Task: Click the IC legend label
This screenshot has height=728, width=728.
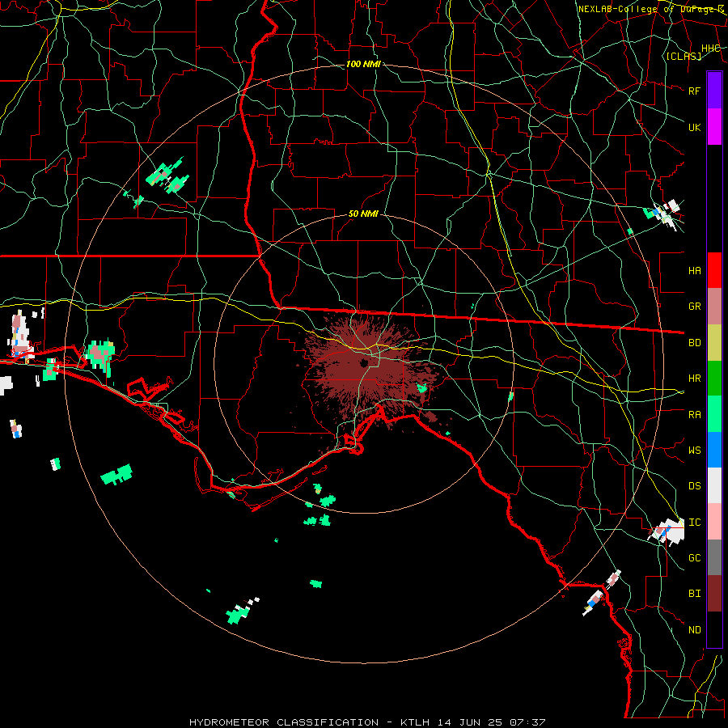Action: click(x=695, y=523)
